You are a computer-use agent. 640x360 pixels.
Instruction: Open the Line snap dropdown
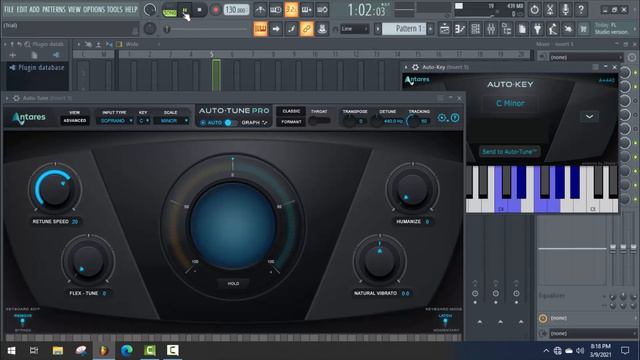354,29
